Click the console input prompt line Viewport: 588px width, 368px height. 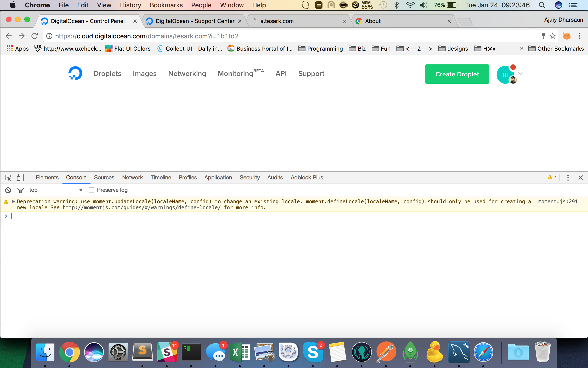[294, 216]
